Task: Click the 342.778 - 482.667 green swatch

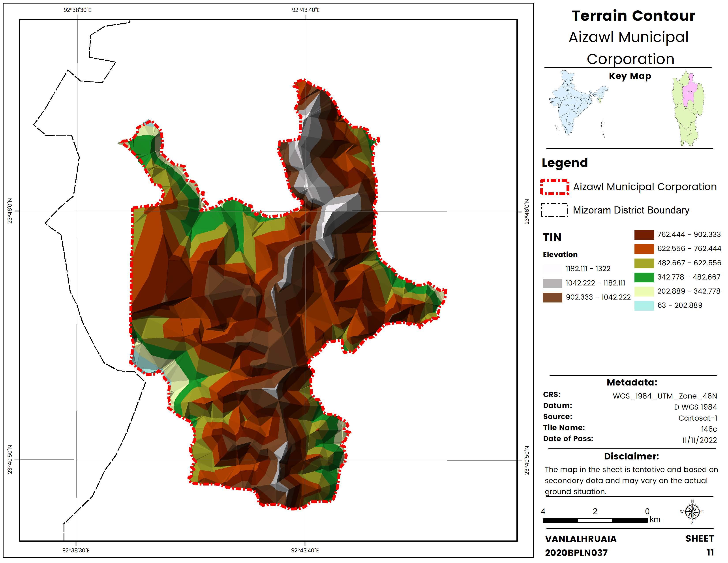Action: [x=644, y=277]
